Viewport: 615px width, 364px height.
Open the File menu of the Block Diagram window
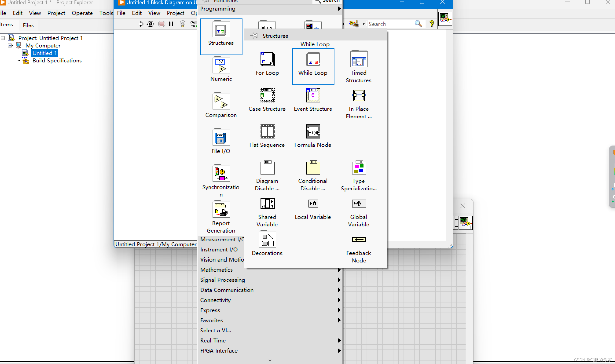(x=121, y=13)
